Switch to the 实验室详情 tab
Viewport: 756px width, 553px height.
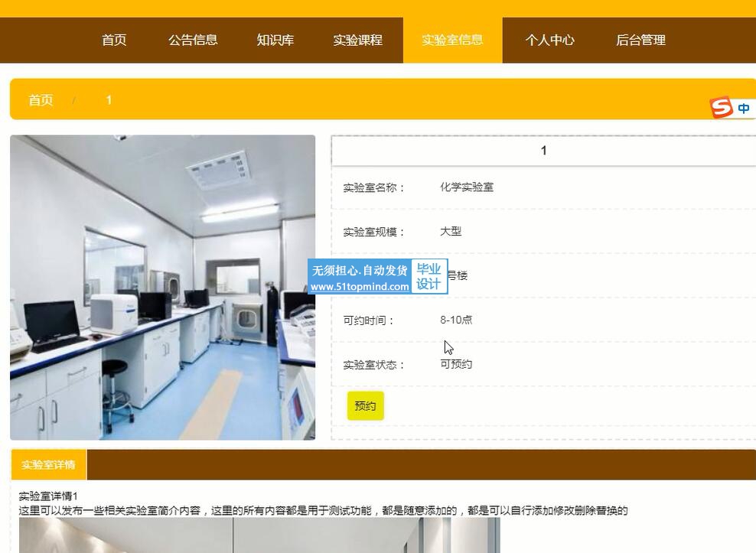tap(48, 465)
